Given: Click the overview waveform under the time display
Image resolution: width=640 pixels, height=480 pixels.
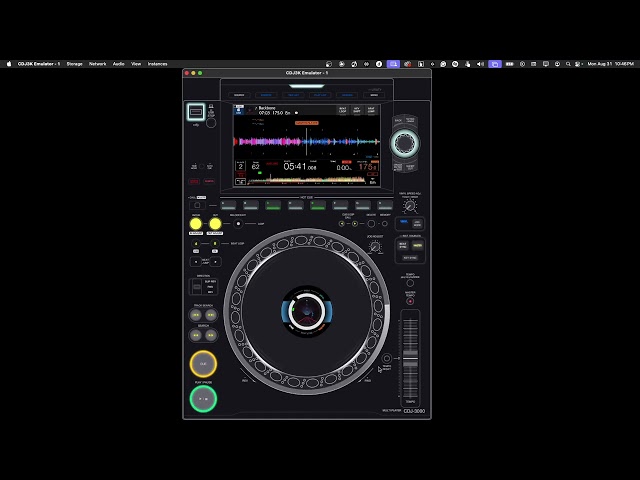Looking at the screenshot, I should pyautogui.click(x=307, y=180).
